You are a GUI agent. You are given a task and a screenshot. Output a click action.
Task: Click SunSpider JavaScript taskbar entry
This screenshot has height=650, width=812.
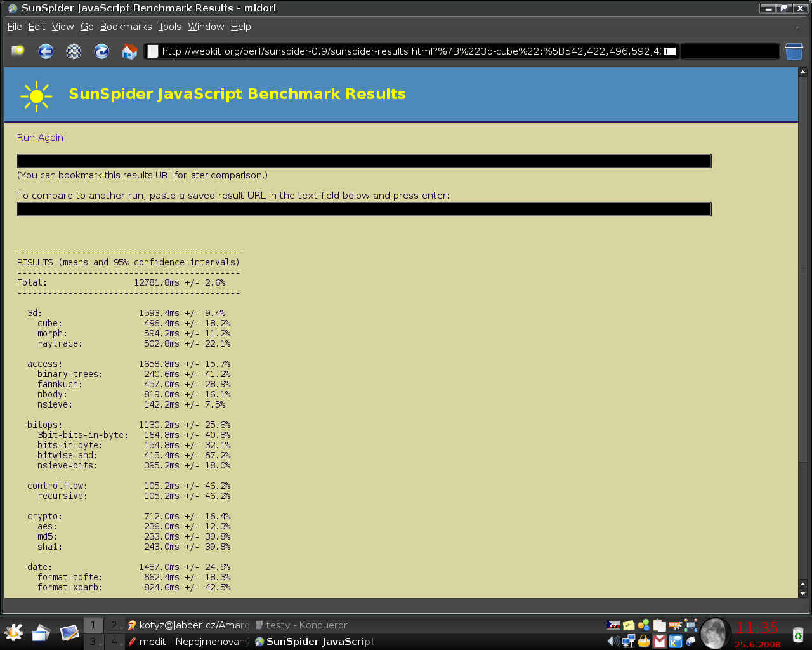(x=315, y=642)
